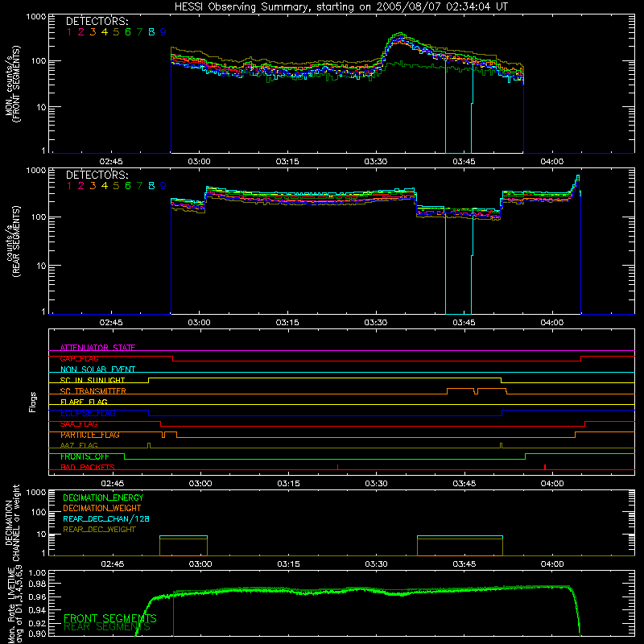This screenshot has width=644, height=644.
Task: Select the SC_IN_SUNLIGHT flag label
Action: click(x=93, y=380)
